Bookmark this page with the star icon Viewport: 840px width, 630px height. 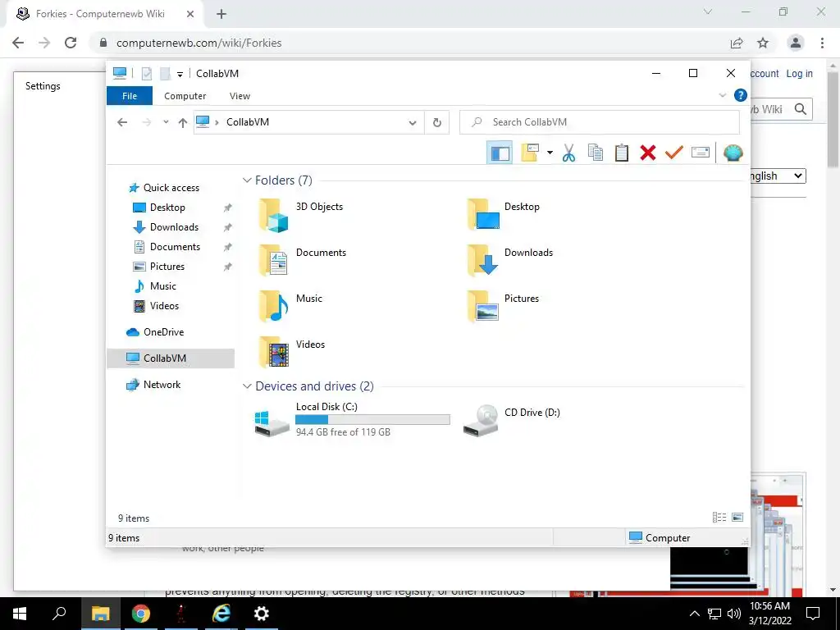[763, 43]
